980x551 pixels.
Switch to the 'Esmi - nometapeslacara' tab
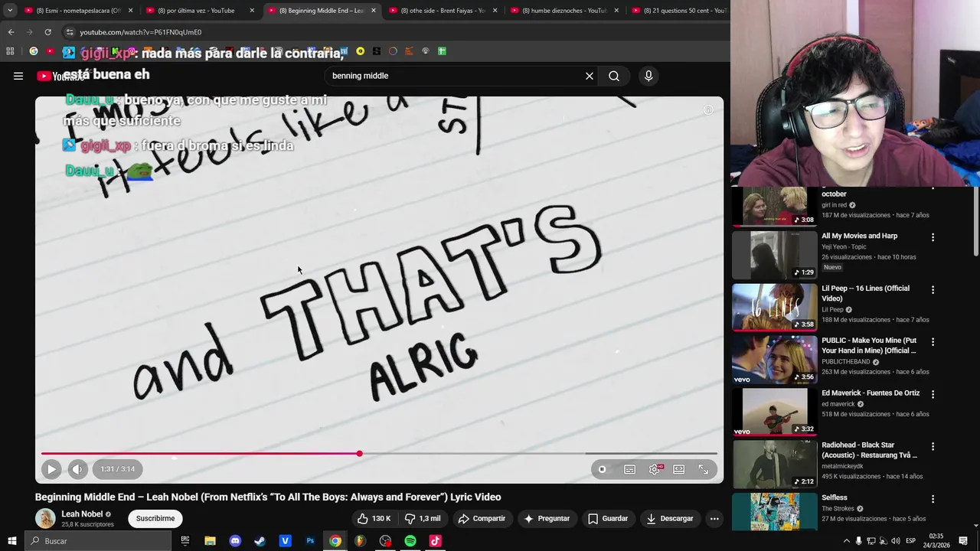click(77, 11)
